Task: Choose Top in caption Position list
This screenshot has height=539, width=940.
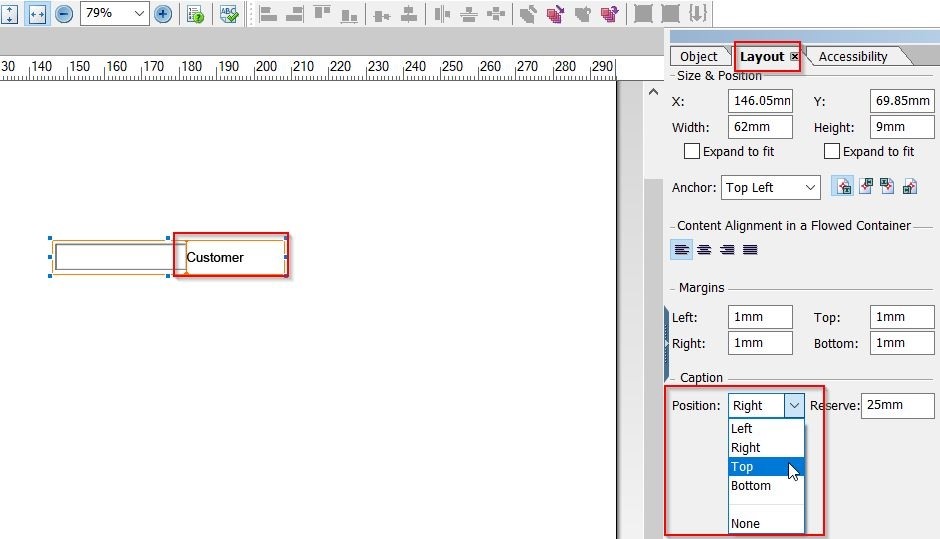Action: coord(766,466)
